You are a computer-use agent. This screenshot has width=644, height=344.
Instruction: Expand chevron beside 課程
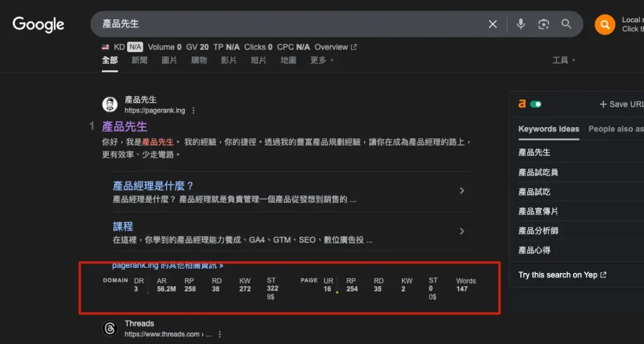pos(462,231)
